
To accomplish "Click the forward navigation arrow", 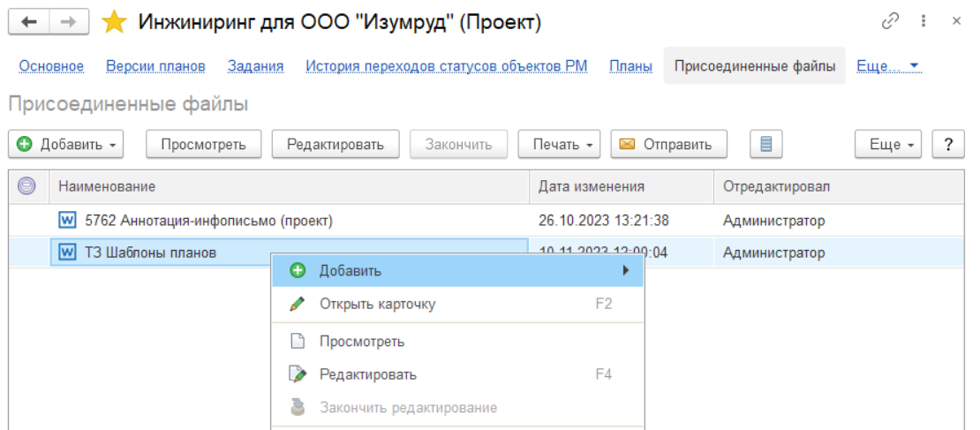I will (x=68, y=23).
